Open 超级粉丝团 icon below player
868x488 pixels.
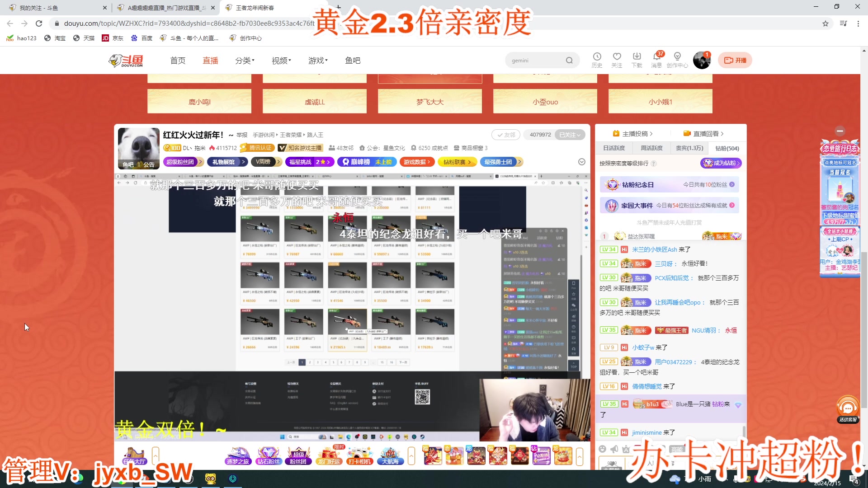(298, 455)
